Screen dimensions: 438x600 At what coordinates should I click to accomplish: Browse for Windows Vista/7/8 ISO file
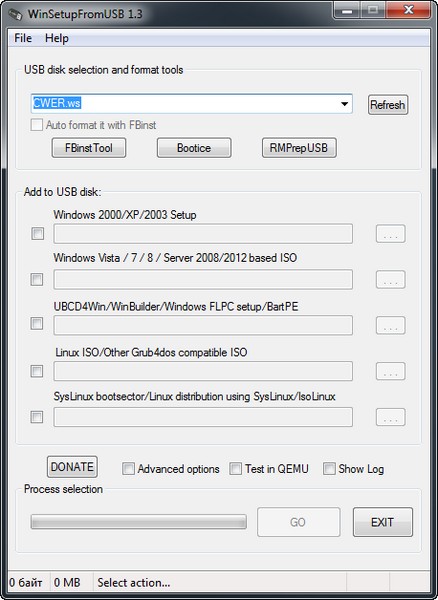(x=391, y=280)
